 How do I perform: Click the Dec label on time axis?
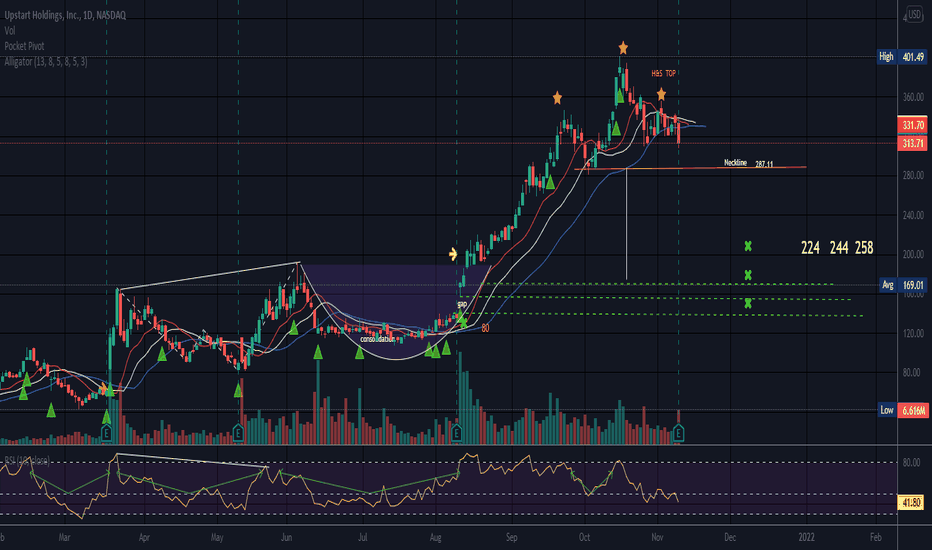point(730,538)
